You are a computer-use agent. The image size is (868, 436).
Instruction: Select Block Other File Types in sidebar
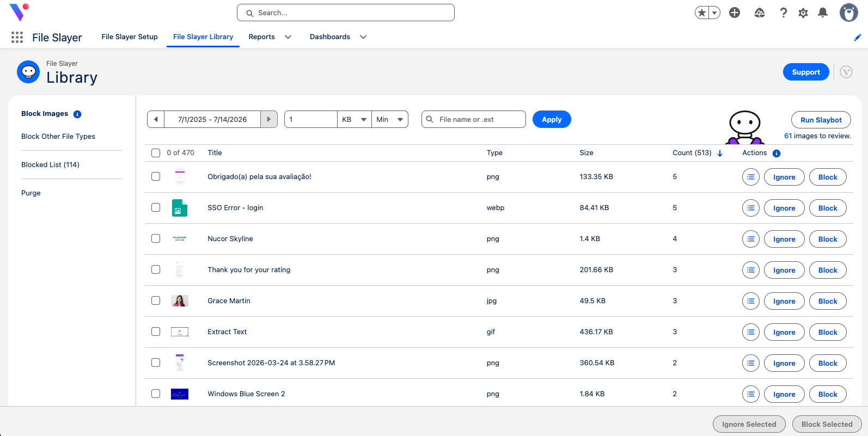pos(58,137)
